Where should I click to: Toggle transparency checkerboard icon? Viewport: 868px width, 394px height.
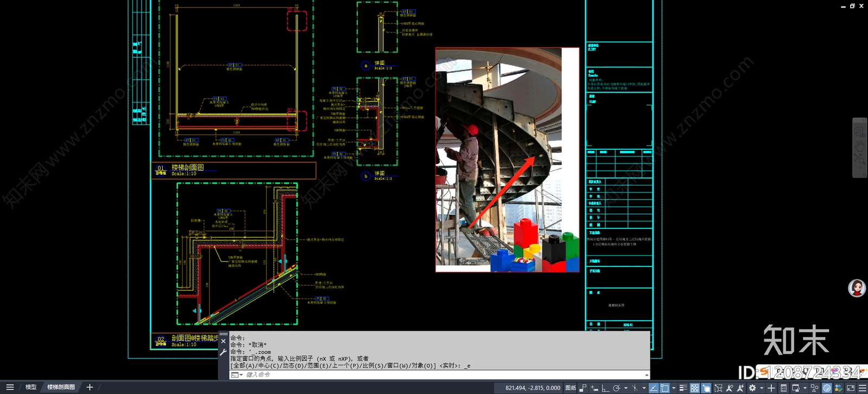694,388
